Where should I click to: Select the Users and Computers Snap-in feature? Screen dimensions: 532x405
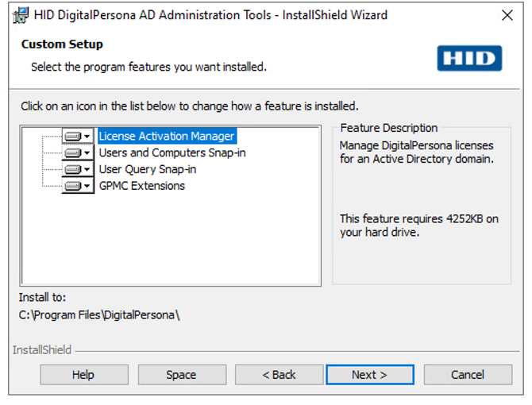coord(172,153)
